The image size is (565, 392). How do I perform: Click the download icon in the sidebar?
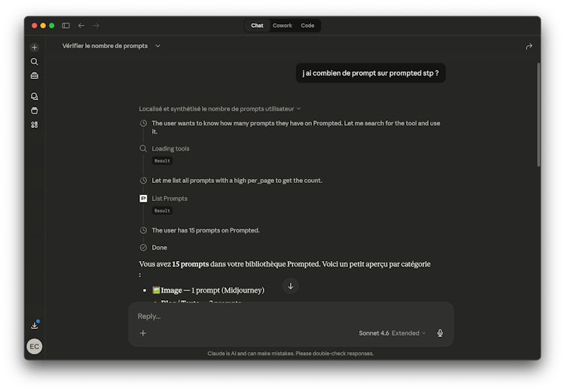coord(34,326)
